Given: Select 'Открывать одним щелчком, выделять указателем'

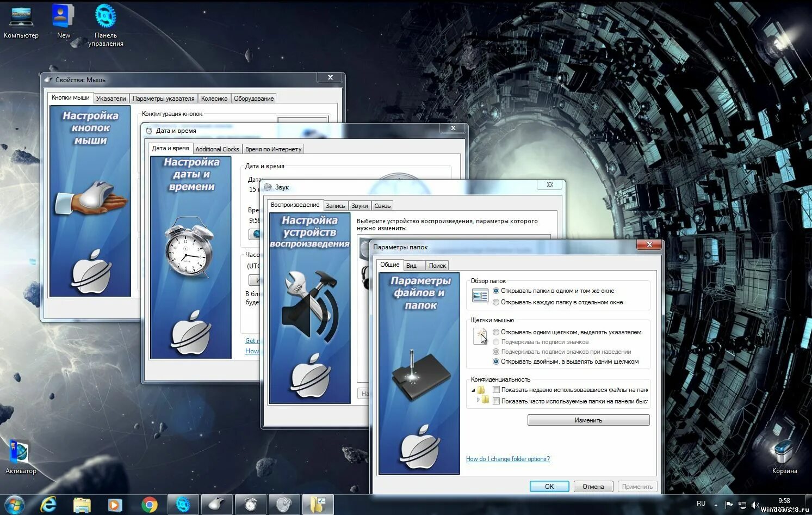Looking at the screenshot, I should pos(495,332).
